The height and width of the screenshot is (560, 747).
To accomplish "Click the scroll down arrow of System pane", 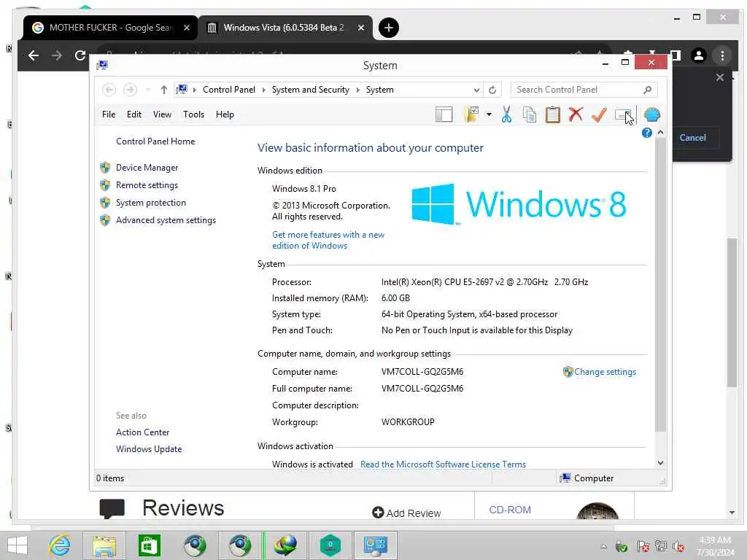I will [660, 463].
